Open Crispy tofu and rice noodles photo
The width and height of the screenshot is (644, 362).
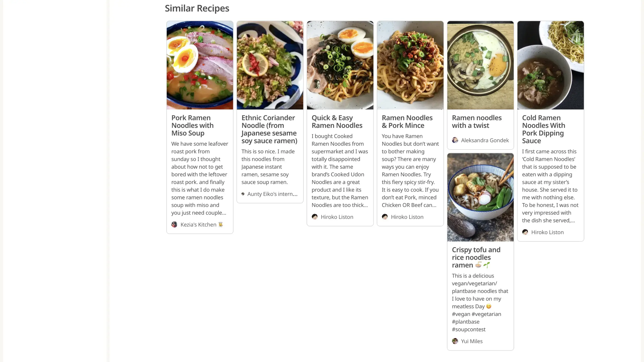pyautogui.click(x=480, y=197)
